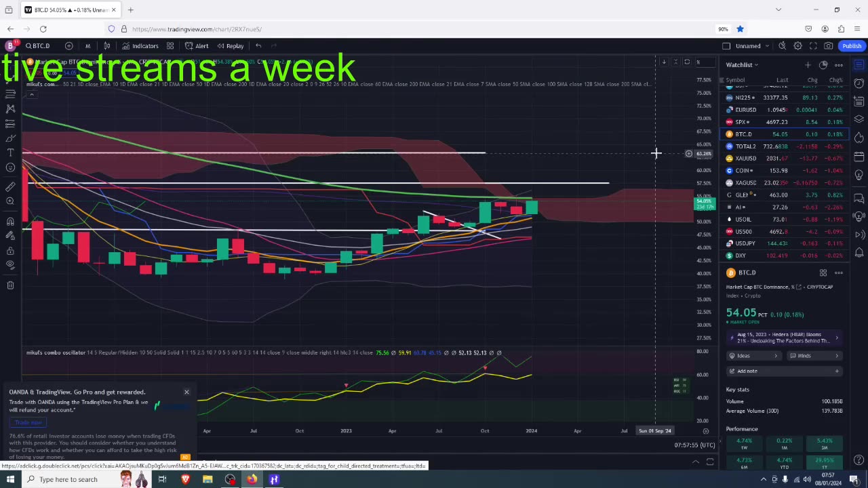The height and width of the screenshot is (488, 868).
Task: Undo the last chart action
Action: pyautogui.click(x=258, y=45)
